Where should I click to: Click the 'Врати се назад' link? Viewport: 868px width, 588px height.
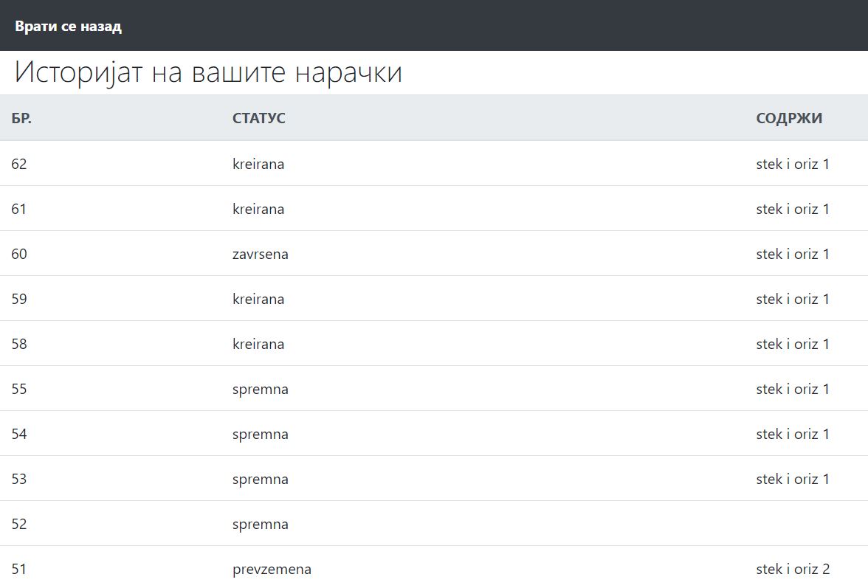68,27
